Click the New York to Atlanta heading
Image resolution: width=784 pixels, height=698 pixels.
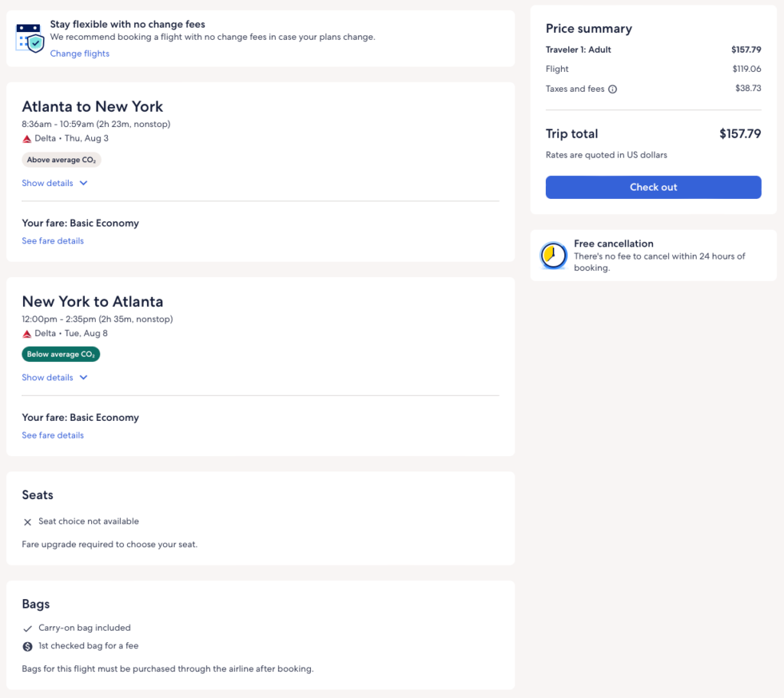click(x=93, y=302)
